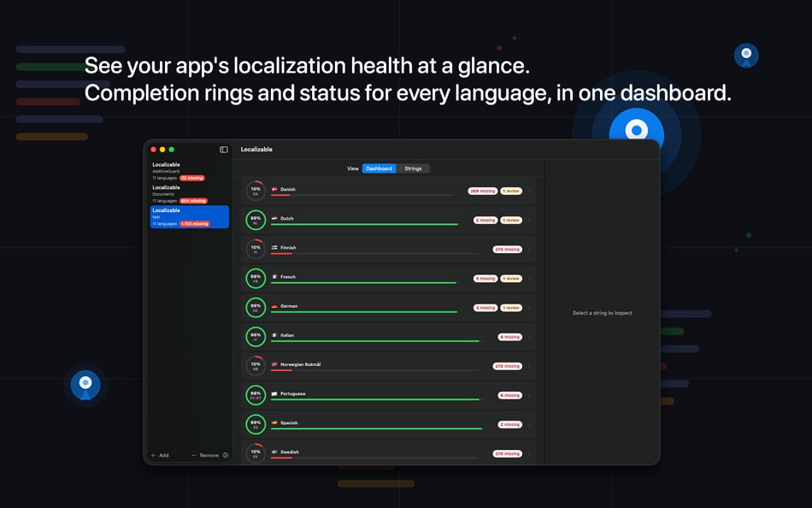Click German 3 missing badge

click(485, 308)
